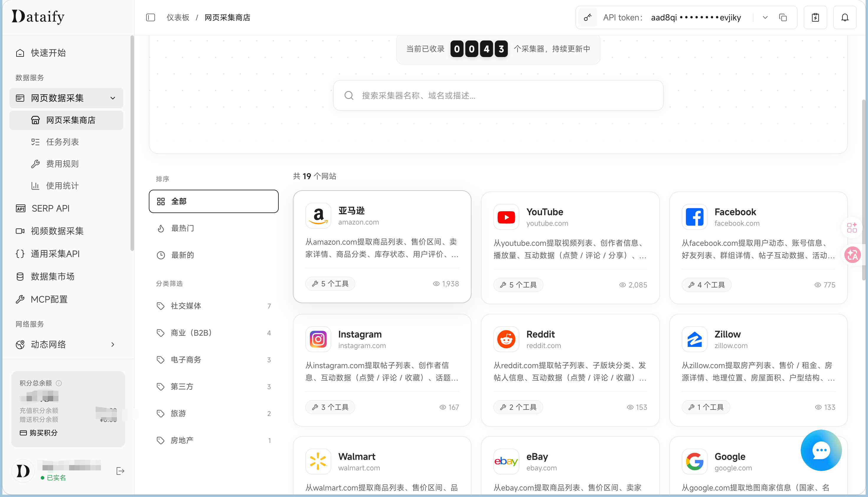Sort collectors by 最热门
The width and height of the screenshot is (868, 497).
coord(213,228)
